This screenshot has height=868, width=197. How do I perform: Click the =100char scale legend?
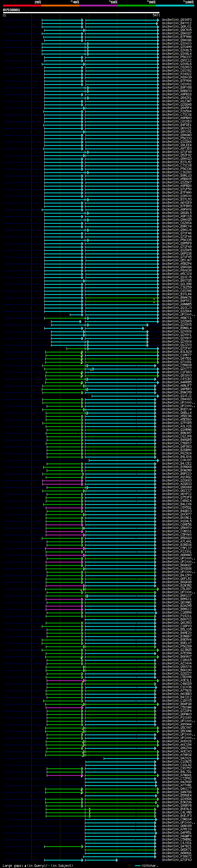coord(147,865)
